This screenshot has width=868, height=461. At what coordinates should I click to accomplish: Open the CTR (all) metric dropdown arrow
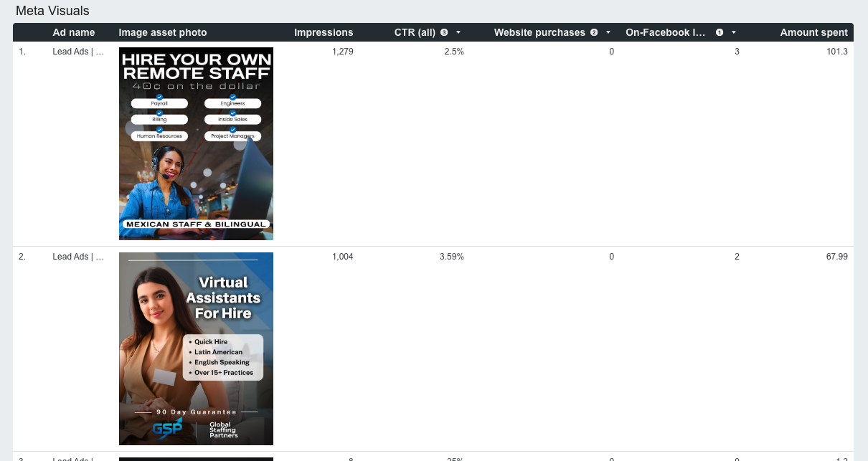coord(458,32)
